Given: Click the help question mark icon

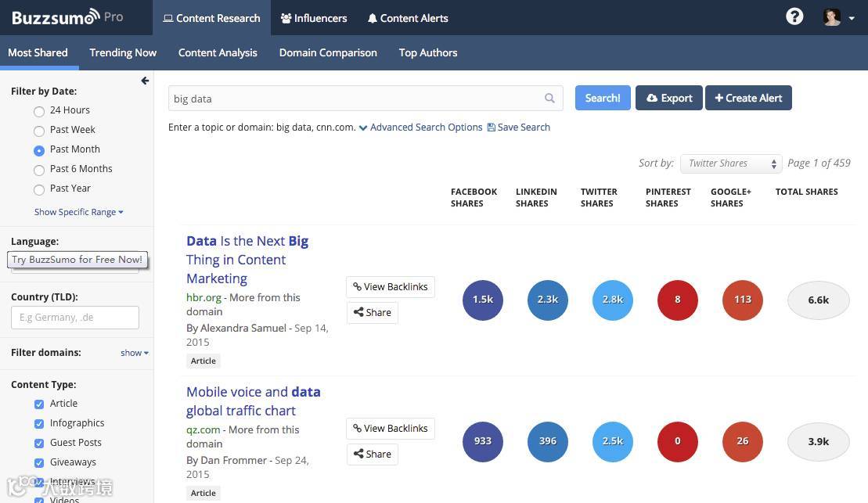Looking at the screenshot, I should (794, 16).
